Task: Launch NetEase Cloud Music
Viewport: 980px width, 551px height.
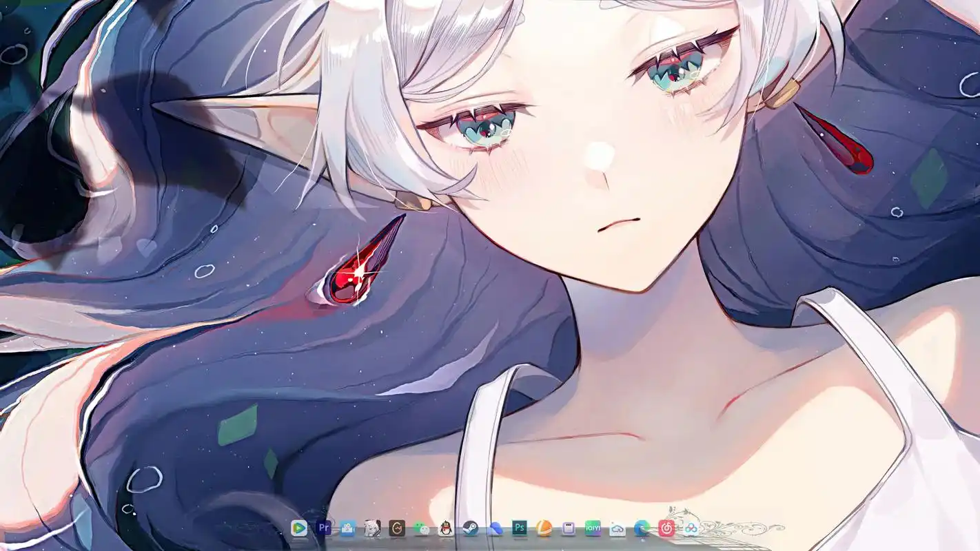Action: tap(666, 528)
